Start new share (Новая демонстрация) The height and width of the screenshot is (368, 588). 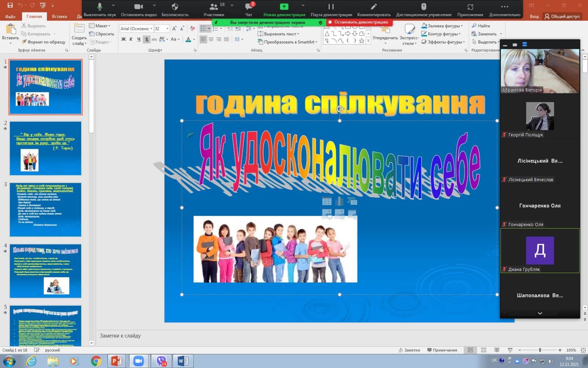284,10
